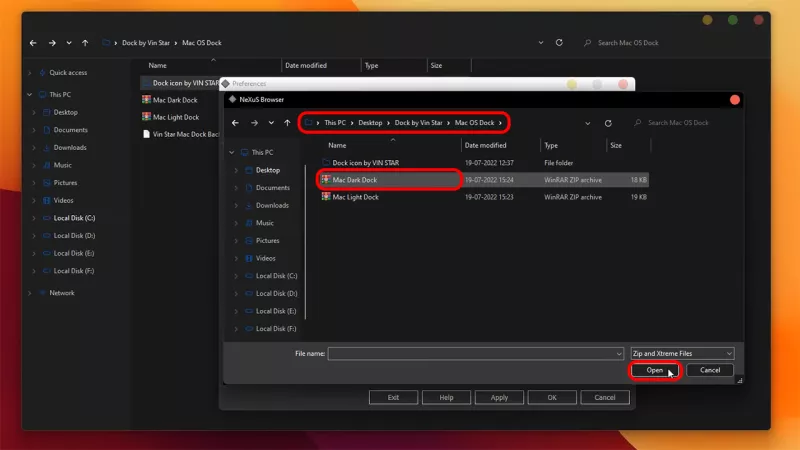This screenshot has height=450, width=800.
Task: Refresh the background Explorer window
Action: click(559, 43)
